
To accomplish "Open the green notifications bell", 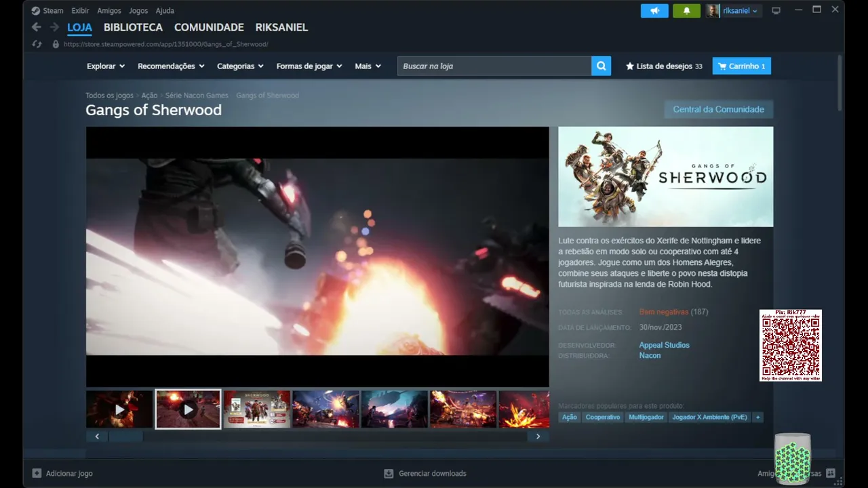I will coord(686,11).
